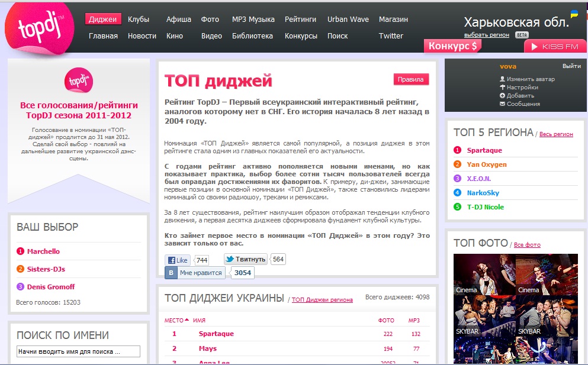Viewport: 588px width, 365px height.
Task: Open vova user profile name
Action: coord(507,66)
